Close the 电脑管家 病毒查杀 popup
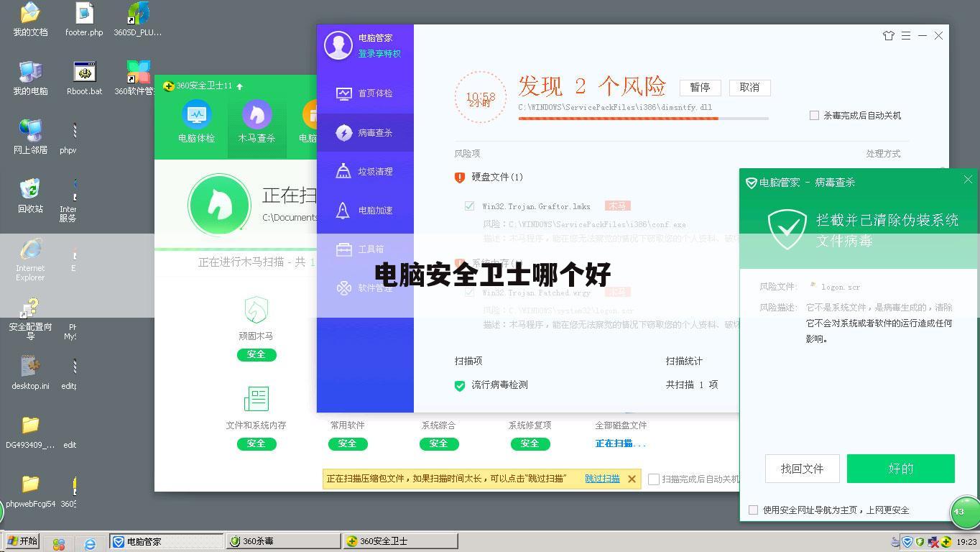This screenshot has width=980, height=552. [968, 180]
